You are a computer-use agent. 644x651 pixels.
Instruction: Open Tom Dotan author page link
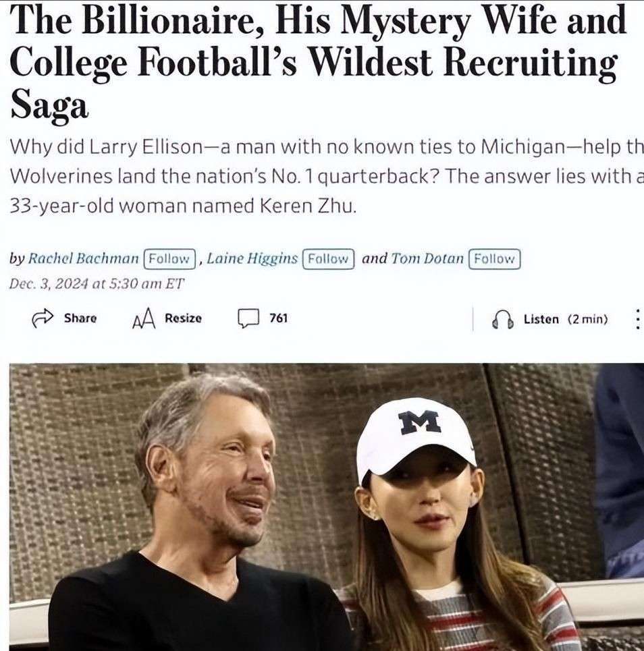427,258
